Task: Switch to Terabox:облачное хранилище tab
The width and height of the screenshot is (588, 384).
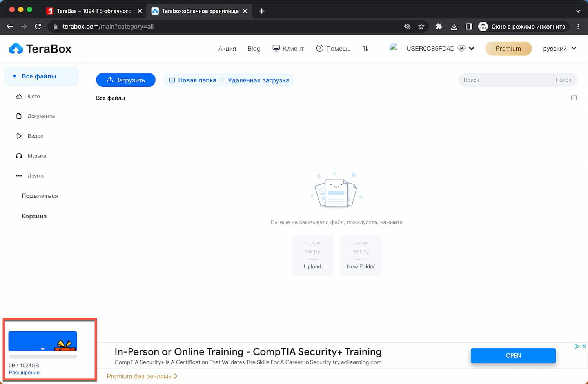Action: (x=200, y=11)
